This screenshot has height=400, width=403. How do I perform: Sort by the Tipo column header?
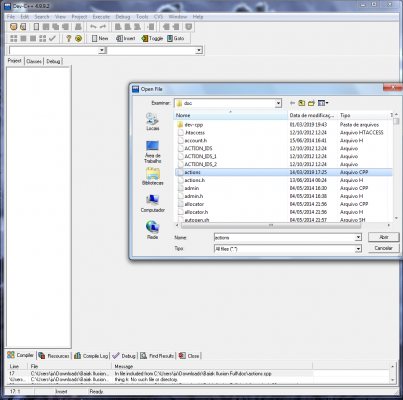(363, 115)
